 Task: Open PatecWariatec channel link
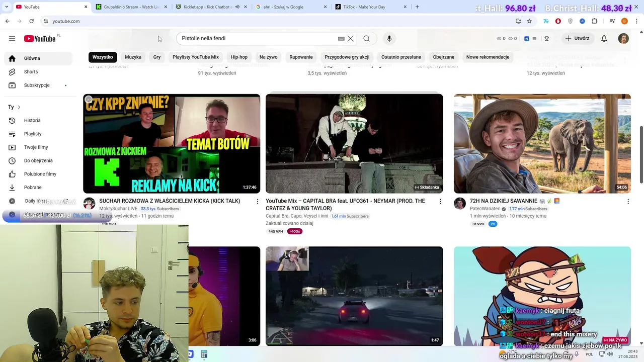tap(485, 209)
